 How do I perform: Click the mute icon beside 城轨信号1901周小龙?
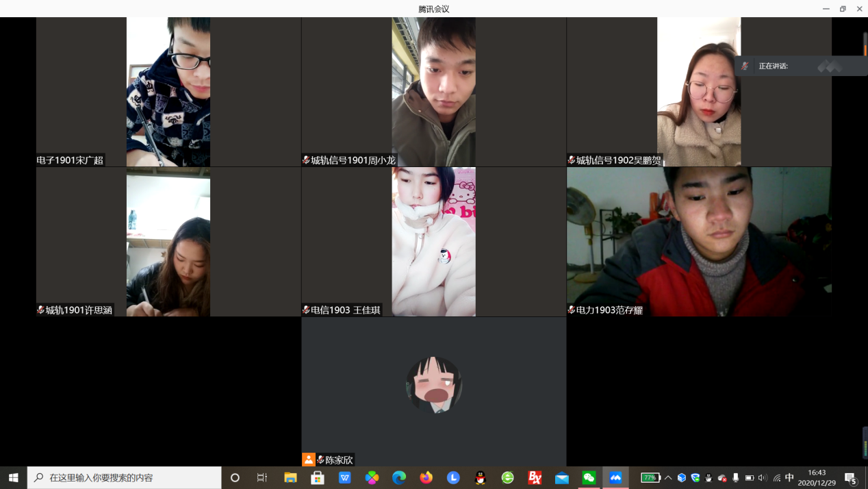pyautogui.click(x=306, y=160)
